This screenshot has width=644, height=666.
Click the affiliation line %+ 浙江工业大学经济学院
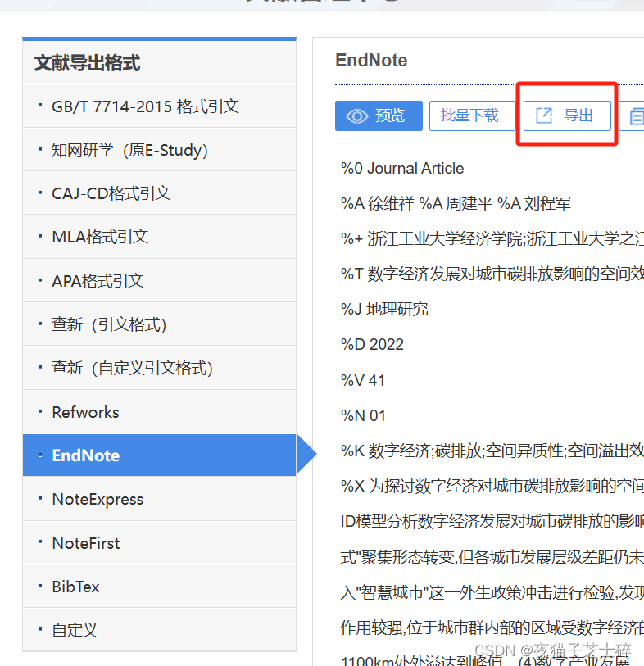pyautogui.click(x=492, y=238)
